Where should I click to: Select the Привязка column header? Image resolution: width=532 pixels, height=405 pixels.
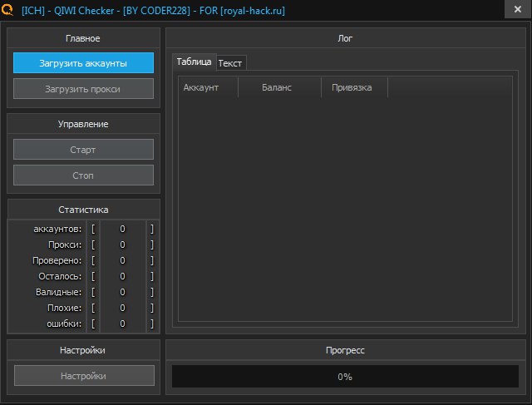pos(354,87)
